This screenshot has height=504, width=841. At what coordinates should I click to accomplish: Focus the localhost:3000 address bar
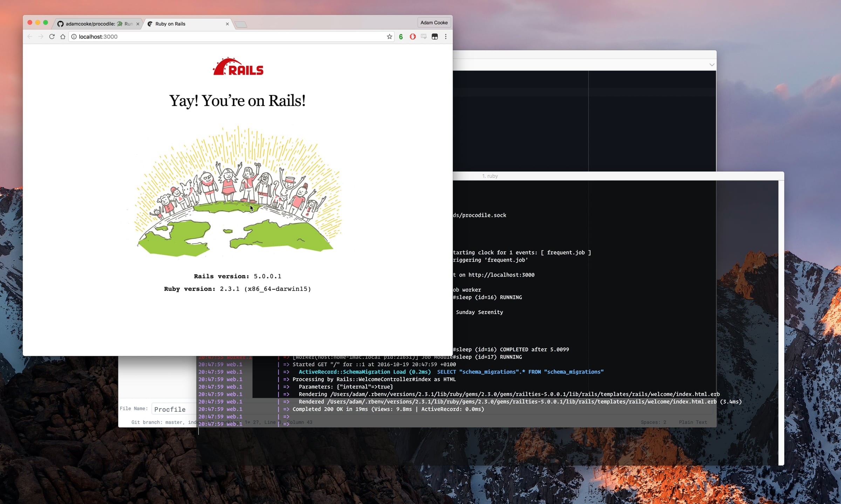click(x=231, y=36)
